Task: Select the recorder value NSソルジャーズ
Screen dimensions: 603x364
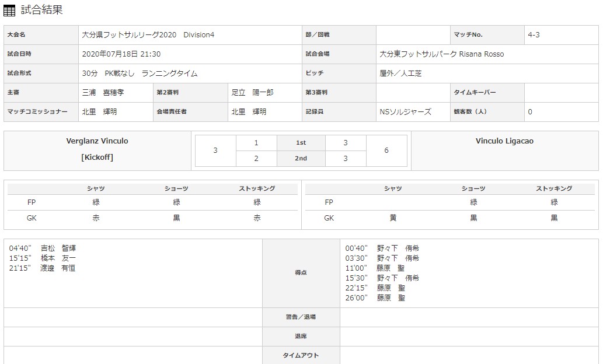Action: (x=405, y=112)
